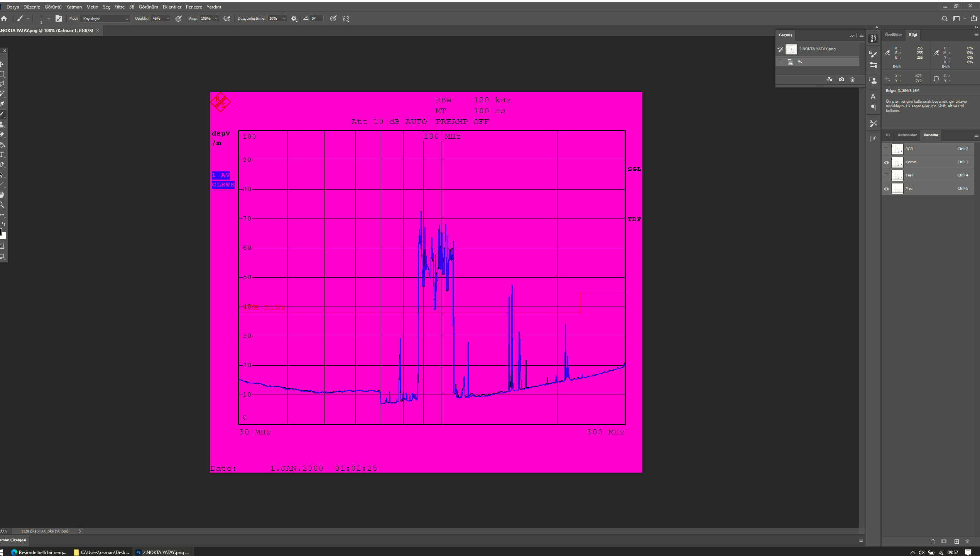Open the Clone Source dock icon
This screenshot has width=980, height=556.
(874, 80)
